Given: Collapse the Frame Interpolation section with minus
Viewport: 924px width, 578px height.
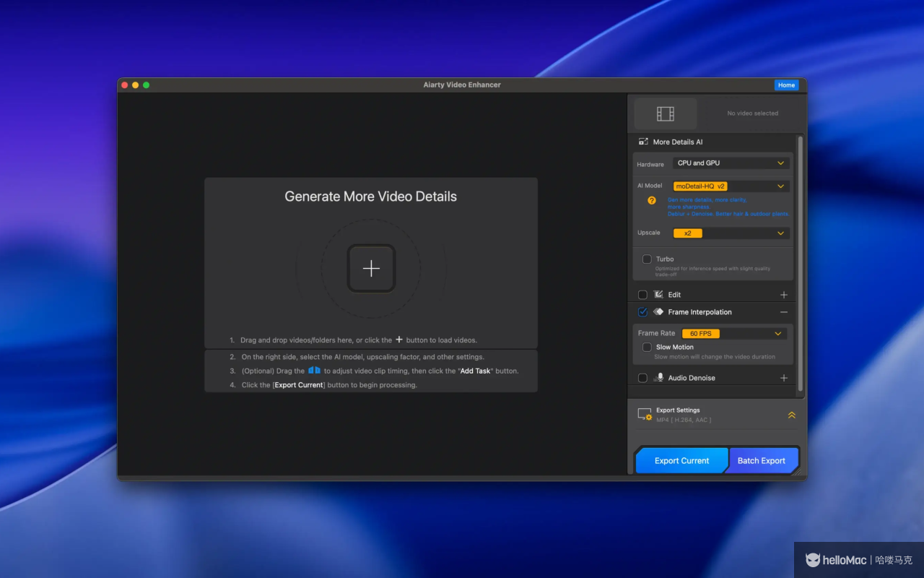Looking at the screenshot, I should tap(784, 312).
